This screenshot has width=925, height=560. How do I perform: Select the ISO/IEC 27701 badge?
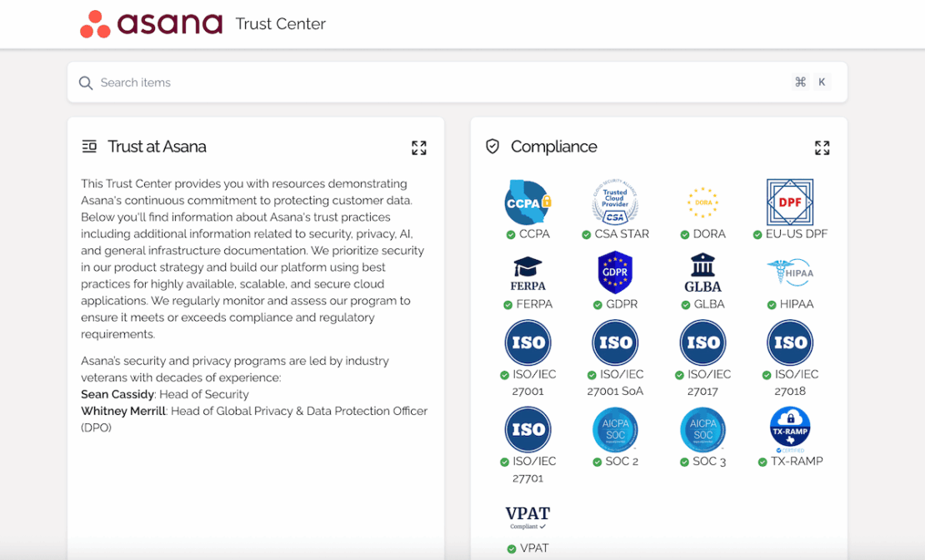[x=527, y=429]
